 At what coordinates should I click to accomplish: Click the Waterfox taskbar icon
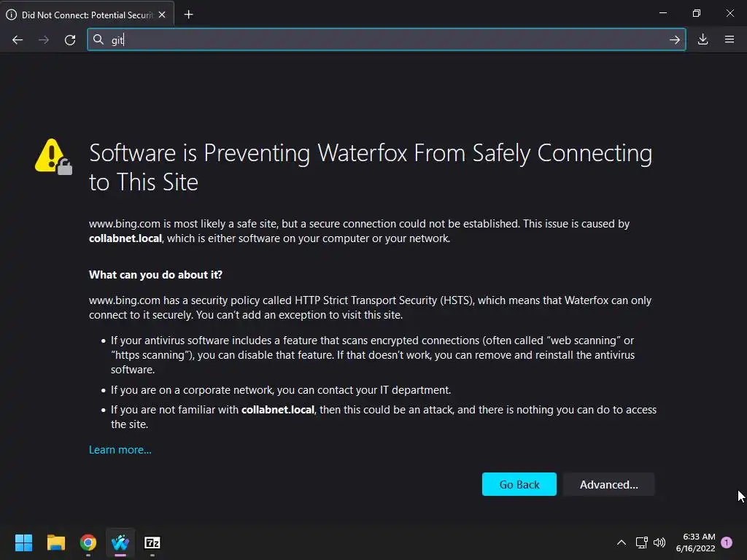pyautogui.click(x=120, y=542)
